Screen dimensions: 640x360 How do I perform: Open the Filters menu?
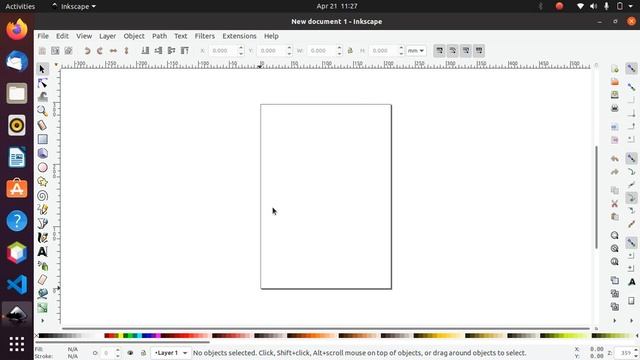pos(204,36)
